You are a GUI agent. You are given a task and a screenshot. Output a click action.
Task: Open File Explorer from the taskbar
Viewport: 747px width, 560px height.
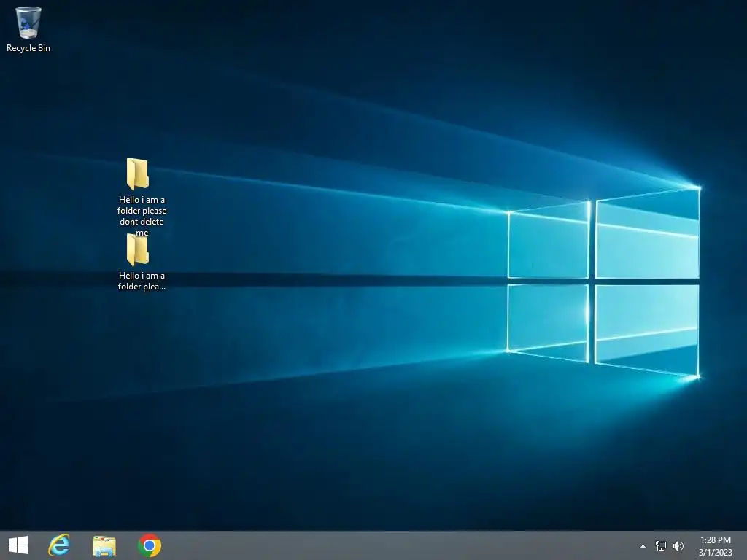tap(104, 545)
